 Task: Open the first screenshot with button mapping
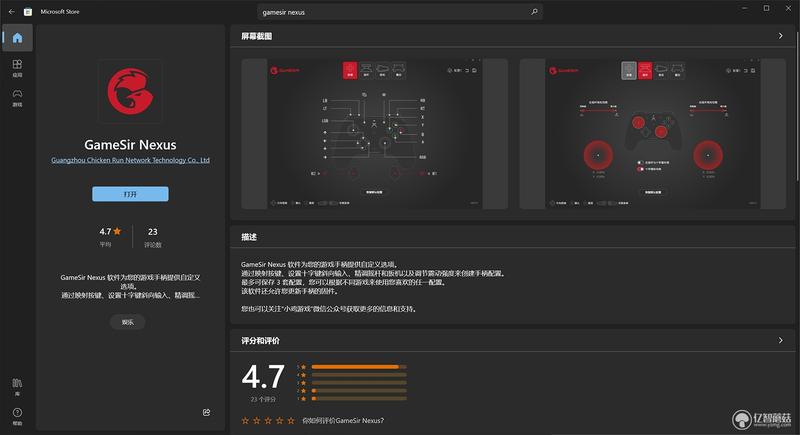374,134
